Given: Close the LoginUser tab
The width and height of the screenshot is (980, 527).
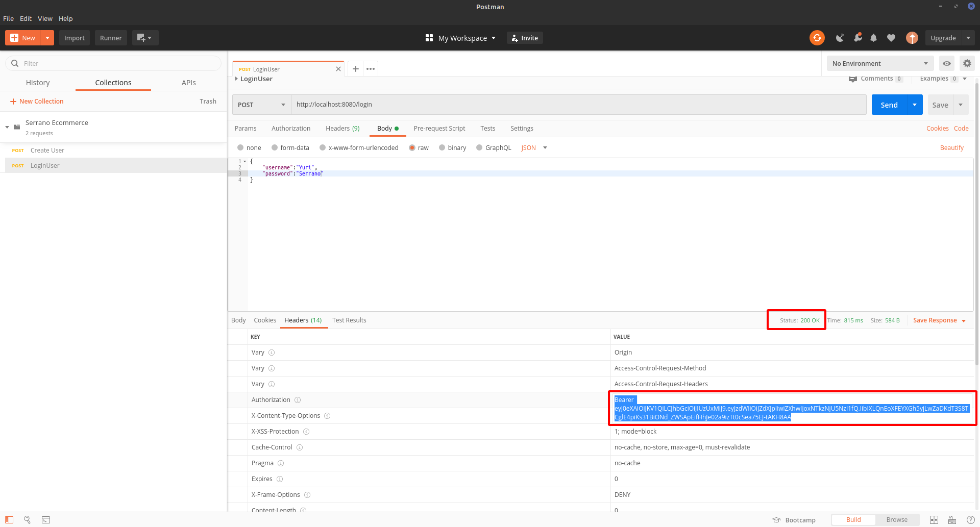Looking at the screenshot, I should coord(338,69).
